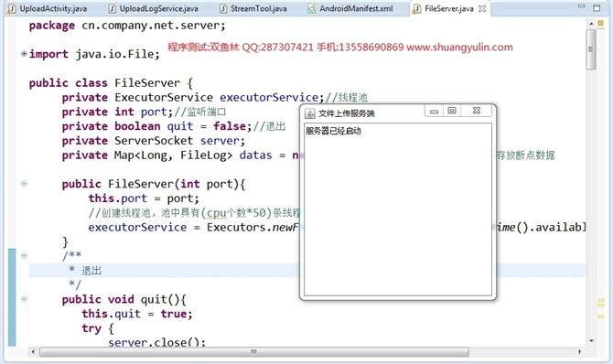This screenshot has height=364, width=613.
Task: Click the 'this.port = port;' statement
Action: point(144,198)
